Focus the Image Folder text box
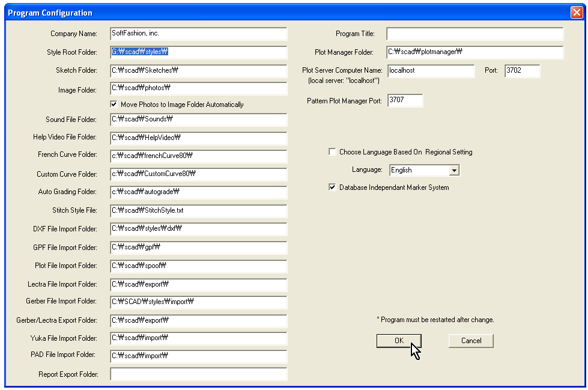This screenshot has width=588, height=390. 199,88
